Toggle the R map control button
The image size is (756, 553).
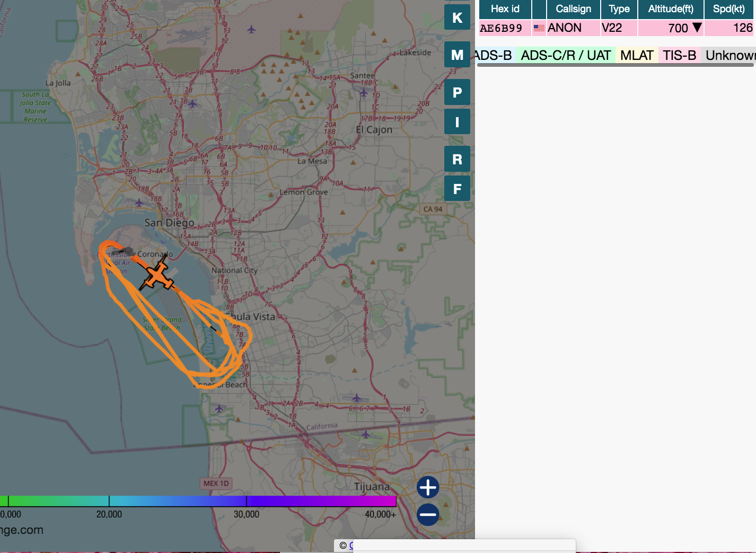click(x=457, y=159)
